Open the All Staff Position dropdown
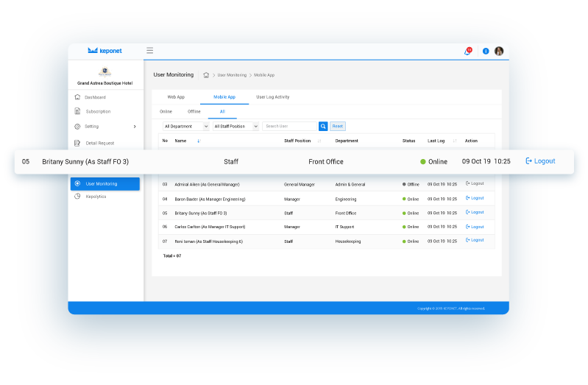588x385 pixels. tap(235, 127)
